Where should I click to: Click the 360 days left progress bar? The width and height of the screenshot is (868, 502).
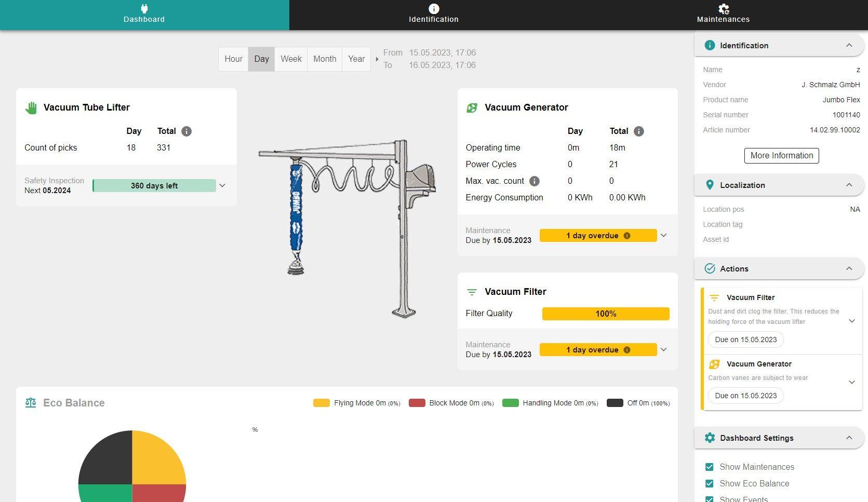[x=154, y=186]
